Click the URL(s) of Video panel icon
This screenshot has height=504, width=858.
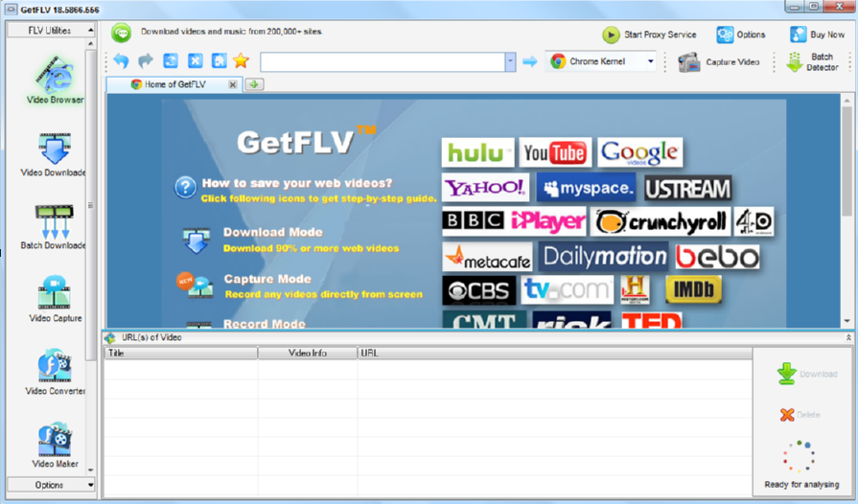110,338
